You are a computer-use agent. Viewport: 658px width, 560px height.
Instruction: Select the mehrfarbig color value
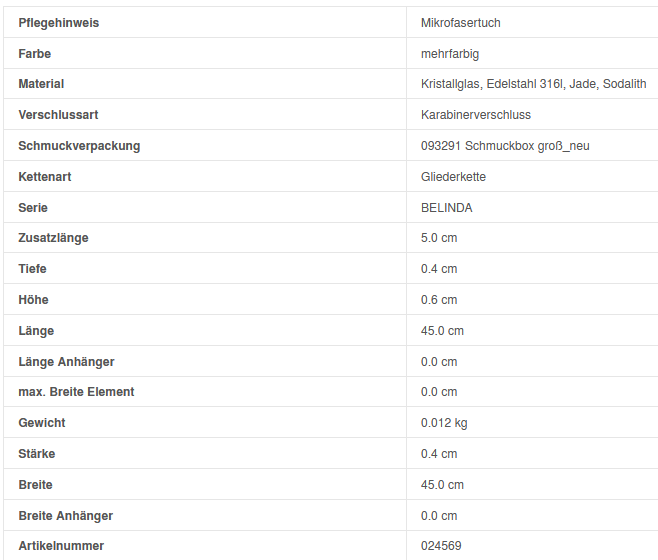pos(450,53)
